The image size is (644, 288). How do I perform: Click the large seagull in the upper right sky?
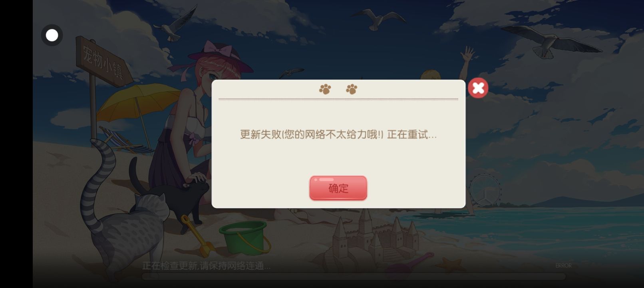pos(553,42)
